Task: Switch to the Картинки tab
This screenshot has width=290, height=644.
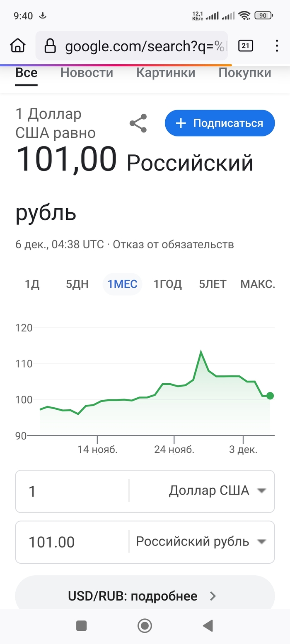Action: click(x=166, y=73)
